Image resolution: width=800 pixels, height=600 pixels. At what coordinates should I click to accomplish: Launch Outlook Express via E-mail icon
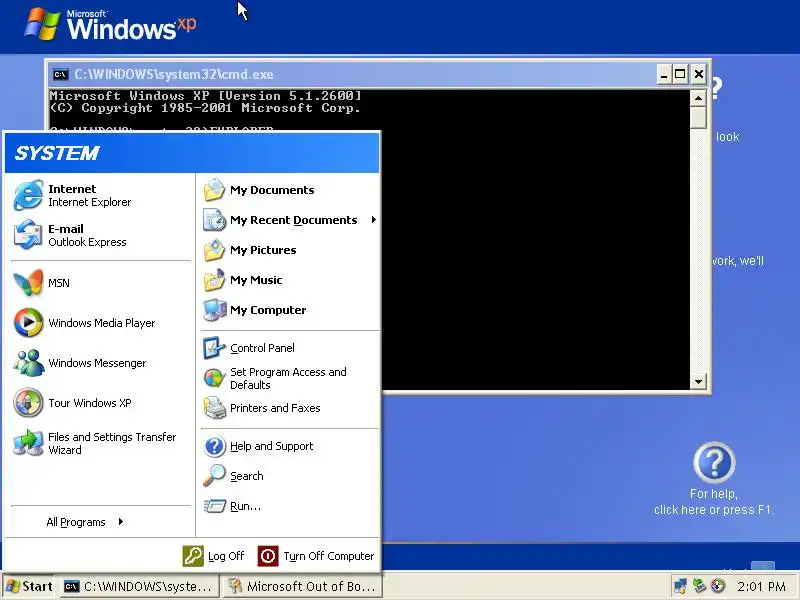coord(28,235)
